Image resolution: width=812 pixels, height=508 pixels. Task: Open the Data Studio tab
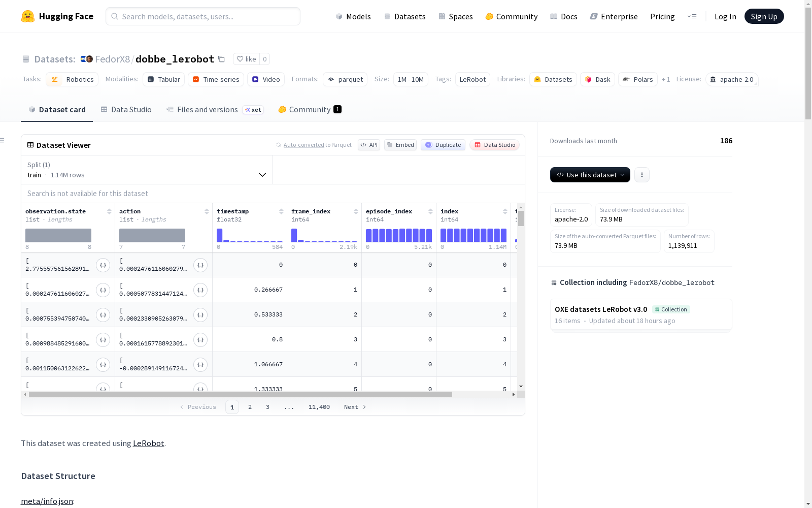[126, 110]
